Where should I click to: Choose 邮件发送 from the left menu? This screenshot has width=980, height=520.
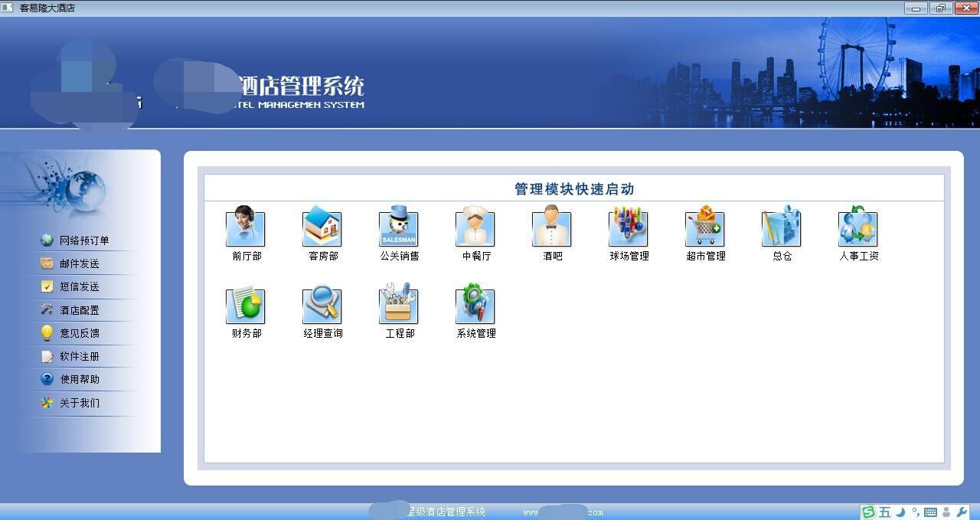coord(80,263)
